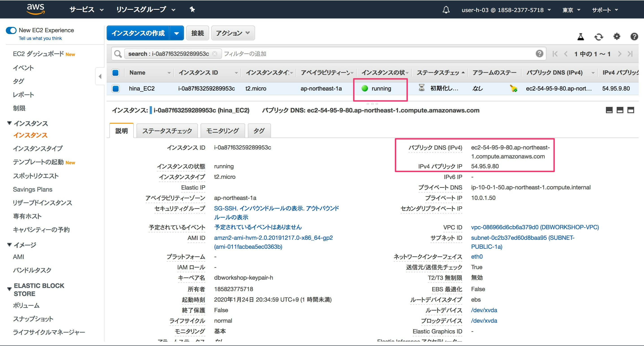The width and height of the screenshot is (644, 346).
Task: Refresh the instance list
Action: click(x=599, y=37)
